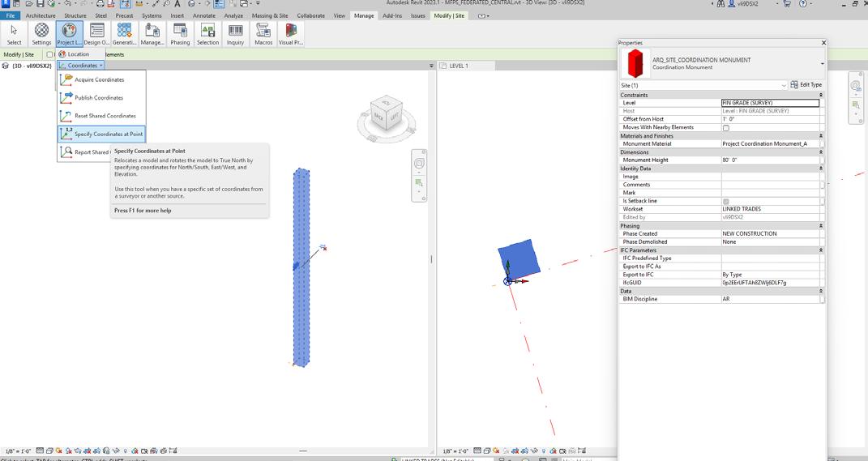Collapse the Constraints section
This screenshot has width=868, height=461.
pyautogui.click(x=821, y=95)
